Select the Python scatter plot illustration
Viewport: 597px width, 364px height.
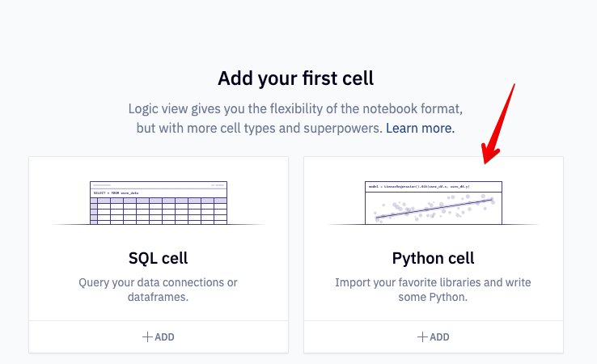coord(434,202)
